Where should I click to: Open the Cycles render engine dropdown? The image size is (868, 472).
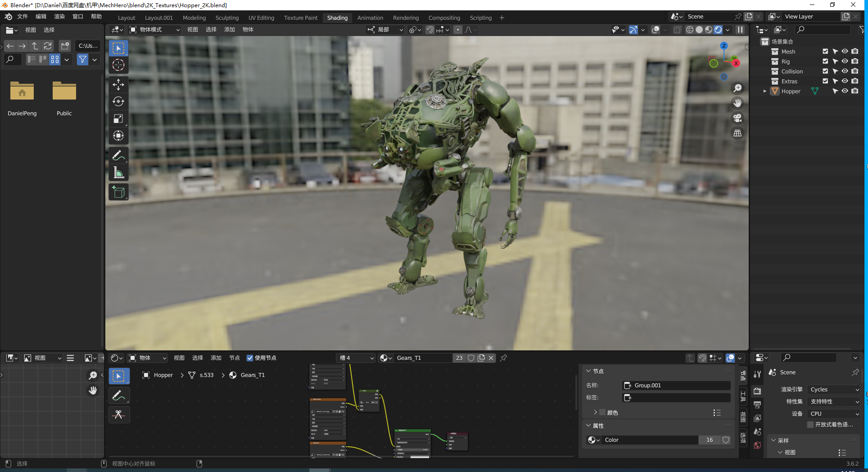coord(834,390)
